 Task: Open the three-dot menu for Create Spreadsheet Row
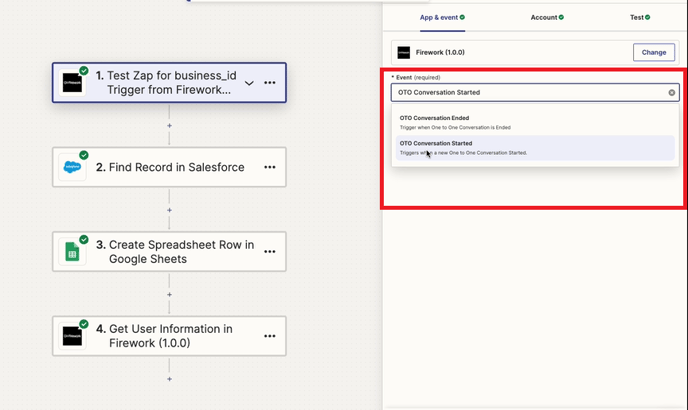click(270, 252)
